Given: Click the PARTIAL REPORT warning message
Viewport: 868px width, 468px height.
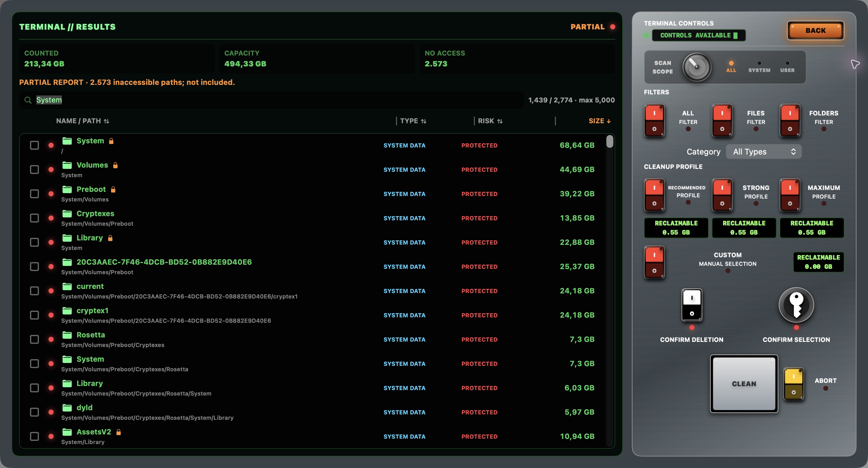Looking at the screenshot, I should [127, 82].
